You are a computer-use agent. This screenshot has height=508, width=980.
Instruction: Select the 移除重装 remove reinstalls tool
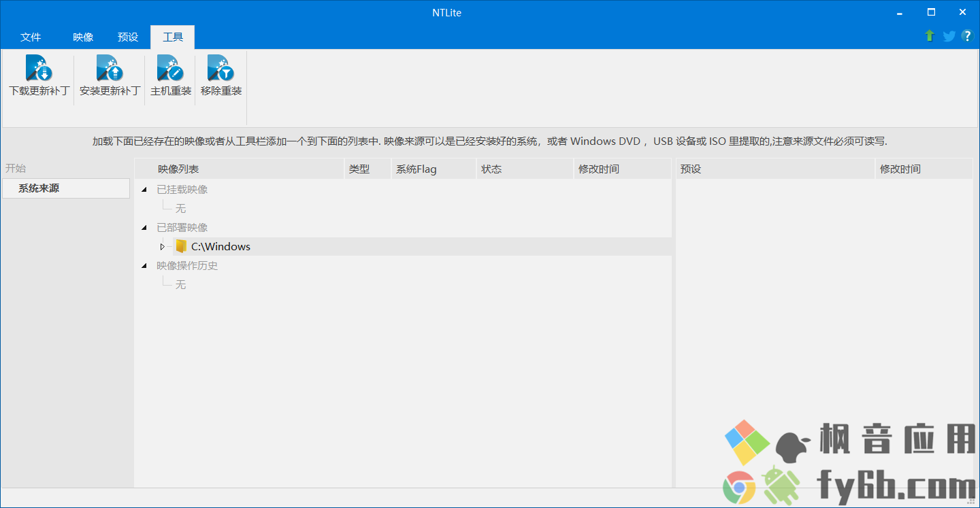pyautogui.click(x=221, y=76)
